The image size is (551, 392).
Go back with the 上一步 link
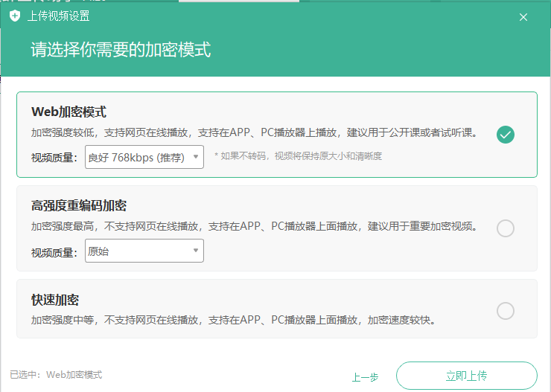365,377
